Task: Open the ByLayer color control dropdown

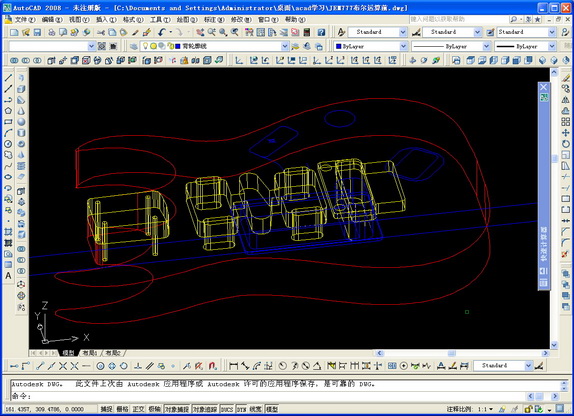Action: pyautogui.click(x=371, y=46)
